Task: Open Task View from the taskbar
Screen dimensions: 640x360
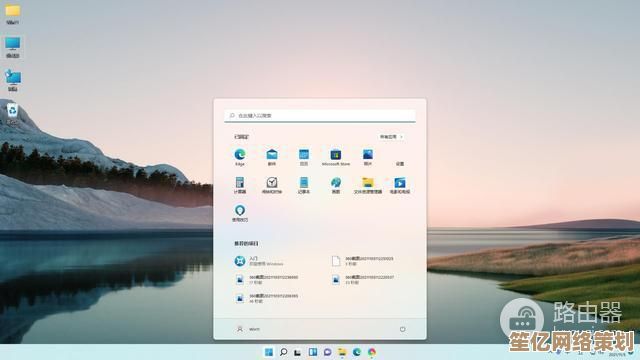Action: tap(298, 352)
